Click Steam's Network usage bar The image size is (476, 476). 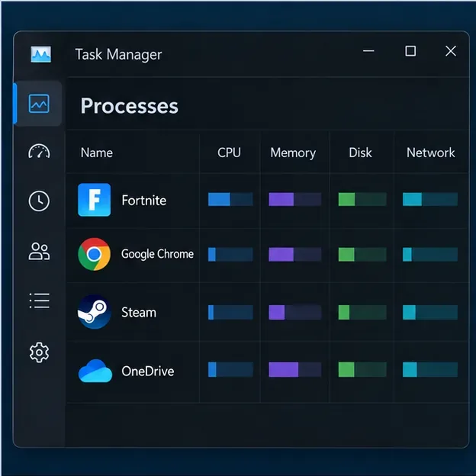(x=430, y=313)
